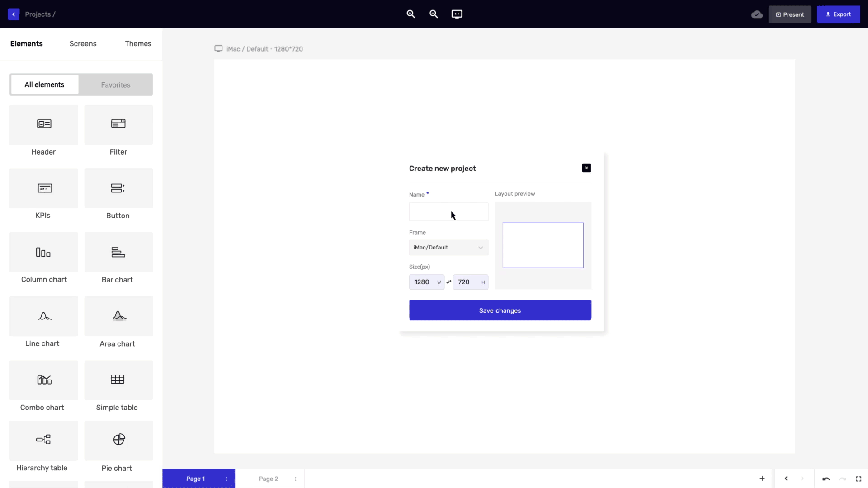Swap width and height dimensions
868x488 pixels.
pos(448,282)
